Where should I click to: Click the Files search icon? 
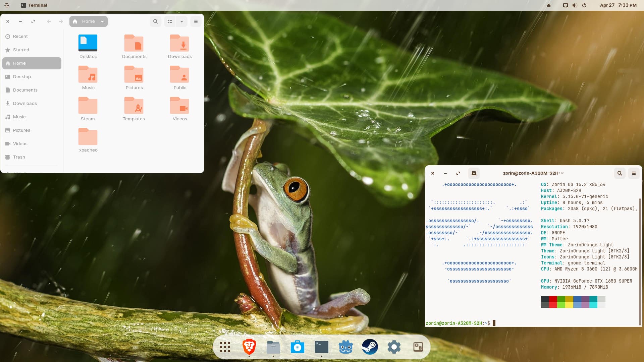pos(155,21)
